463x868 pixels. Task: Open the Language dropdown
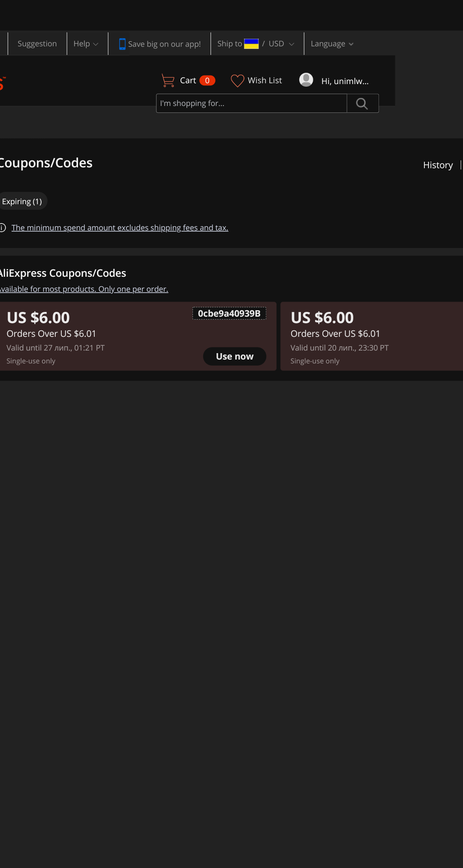pyautogui.click(x=332, y=44)
